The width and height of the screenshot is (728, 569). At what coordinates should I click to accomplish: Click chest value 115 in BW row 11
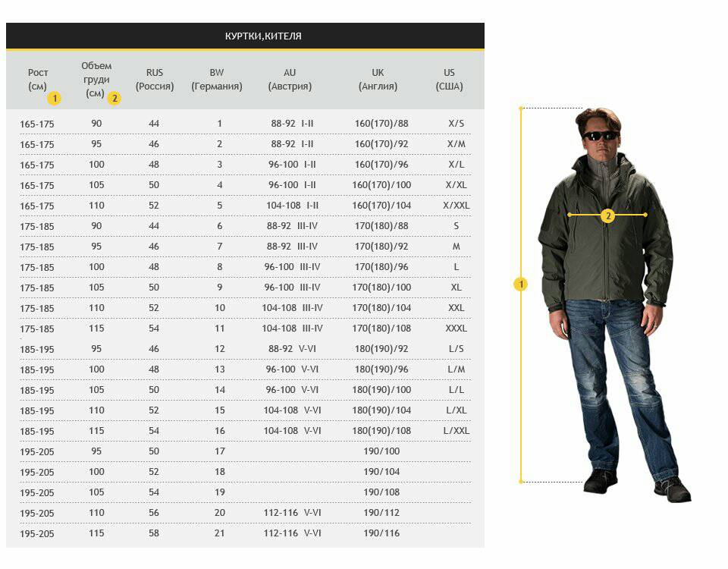[96, 329]
